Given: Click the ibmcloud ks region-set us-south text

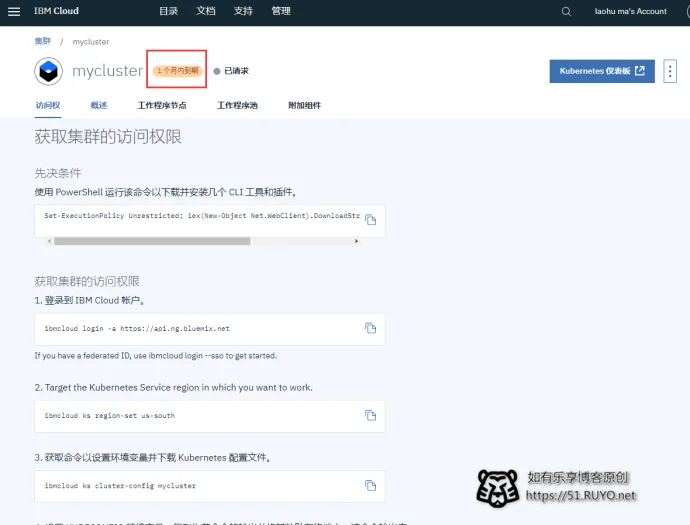Looking at the screenshot, I should point(110,415).
